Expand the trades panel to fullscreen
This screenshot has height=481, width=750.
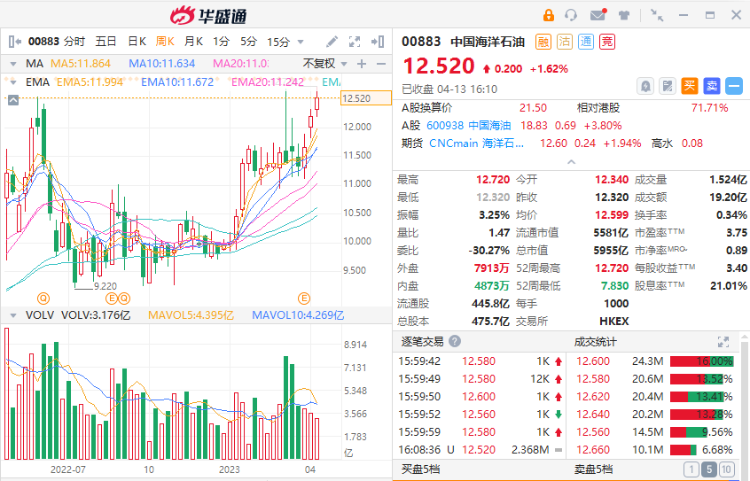pos(723,341)
